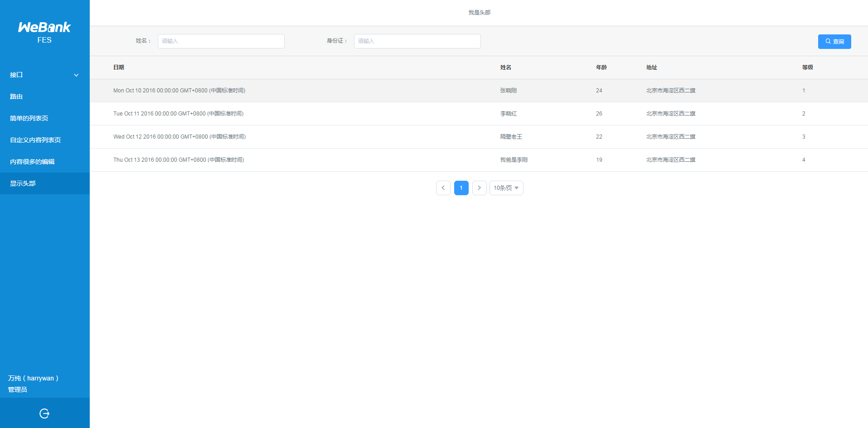Open 简单的列表页 in sidebar
Image resolution: width=868 pixels, height=428 pixels.
coord(29,118)
